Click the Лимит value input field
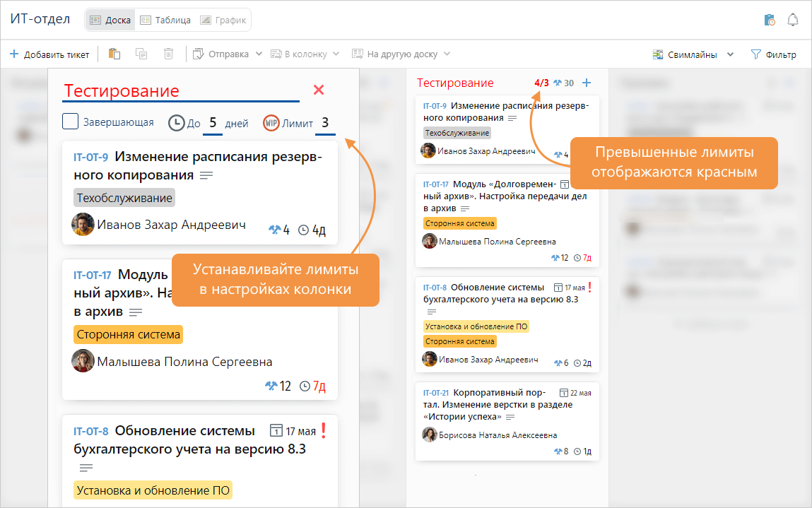The width and height of the screenshot is (812, 508). 325,123
